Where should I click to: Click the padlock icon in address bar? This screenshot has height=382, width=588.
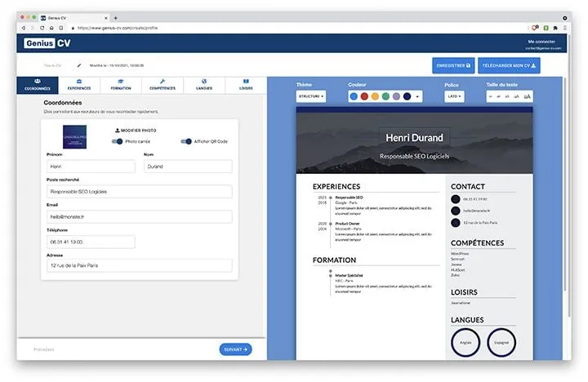point(73,28)
